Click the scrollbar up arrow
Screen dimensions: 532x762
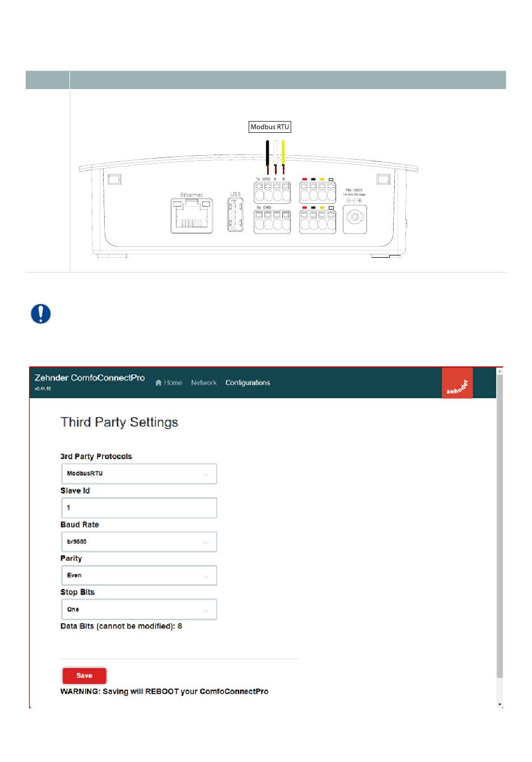[x=500, y=371]
